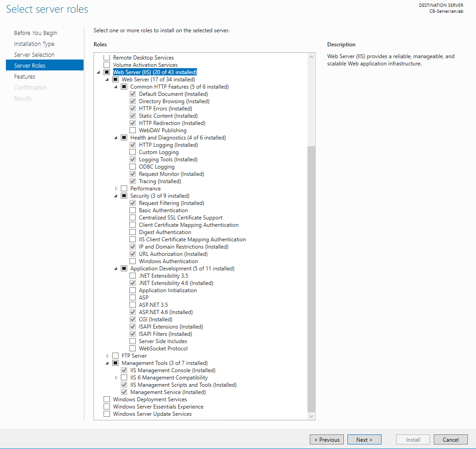Viewport: 476px width, 449px height.
Task: Check Digest Authentication option
Action: click(x=133, y=232)
